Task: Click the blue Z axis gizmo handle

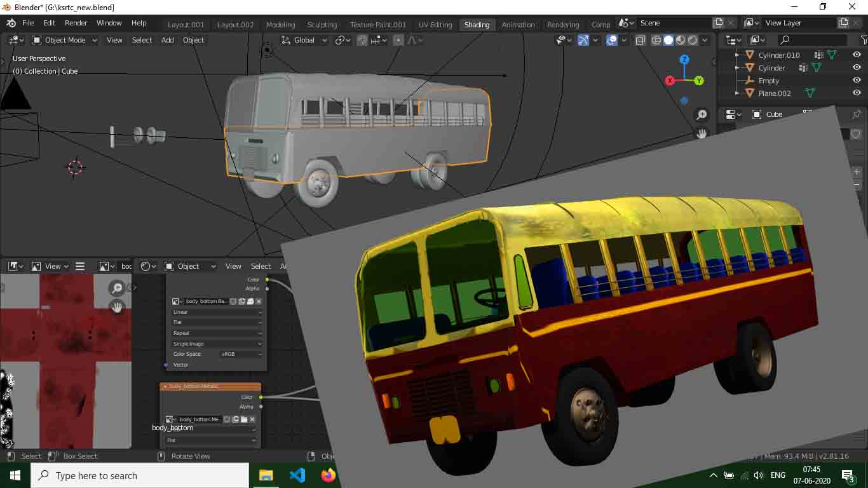Action: 684,60
